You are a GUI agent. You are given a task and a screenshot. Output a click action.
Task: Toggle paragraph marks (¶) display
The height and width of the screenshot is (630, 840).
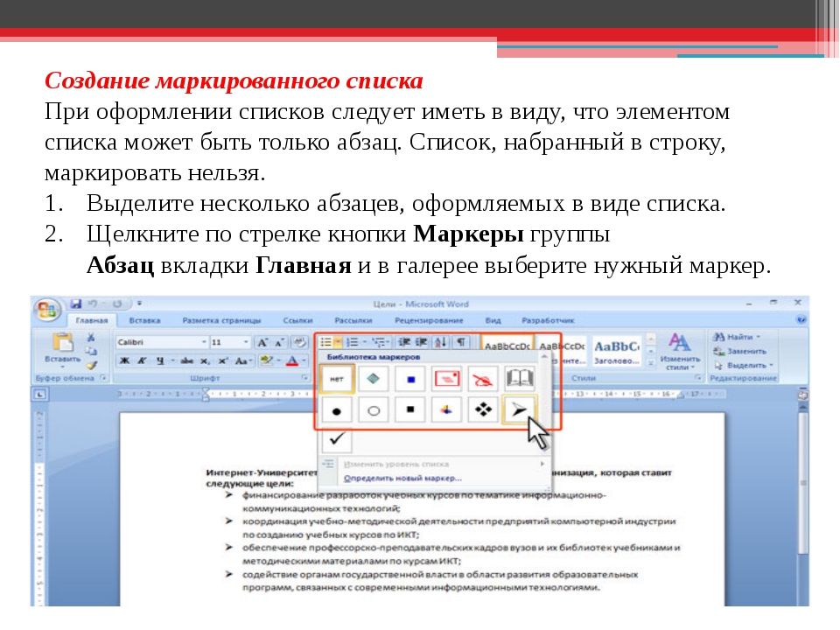[x=461, y=342]
